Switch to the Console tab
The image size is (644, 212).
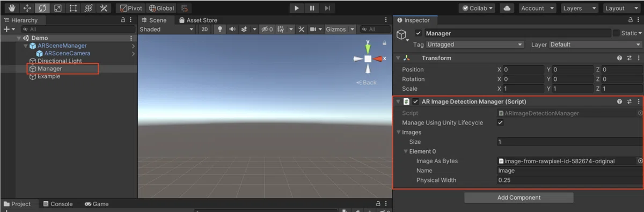point(58,204)
